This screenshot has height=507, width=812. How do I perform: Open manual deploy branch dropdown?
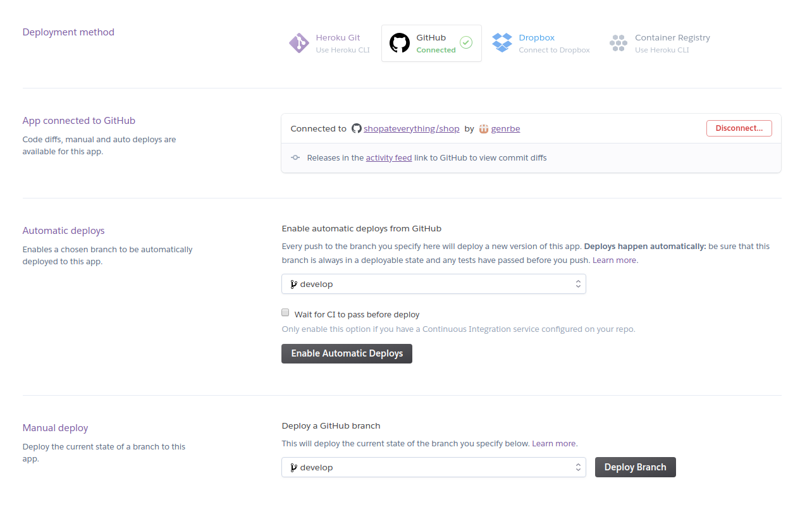tap(433, 468)
